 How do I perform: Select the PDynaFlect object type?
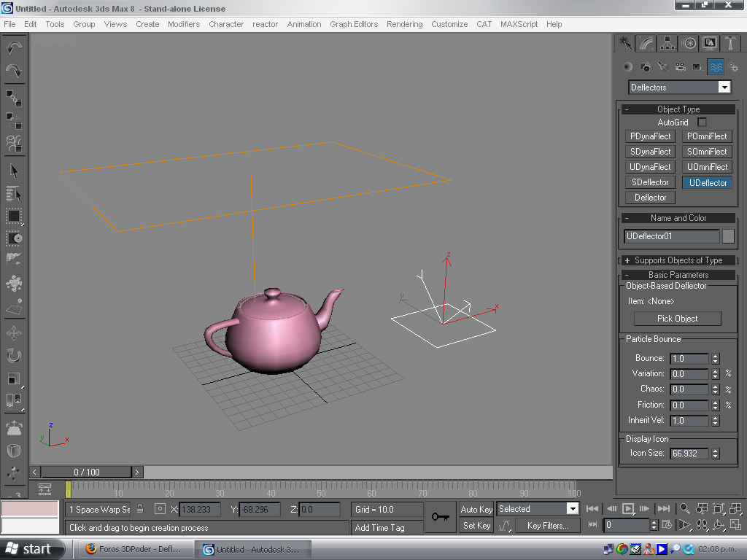[650, 136]
